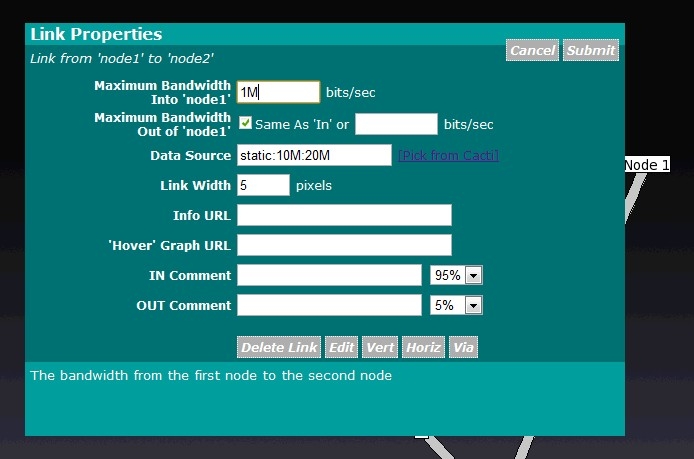Click the Vert button
694x459 pixels.
tap(380, 347)
